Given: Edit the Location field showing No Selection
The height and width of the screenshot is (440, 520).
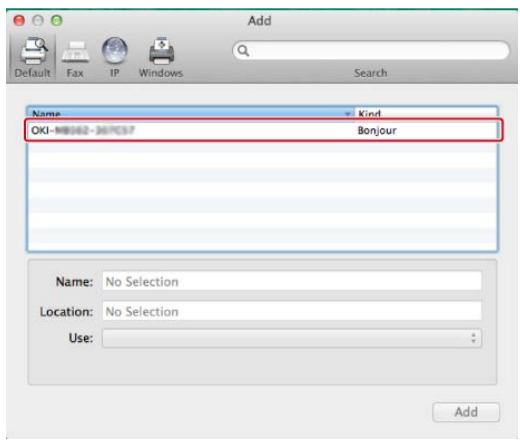Looking at the screenshot, I should click(292, 311).
